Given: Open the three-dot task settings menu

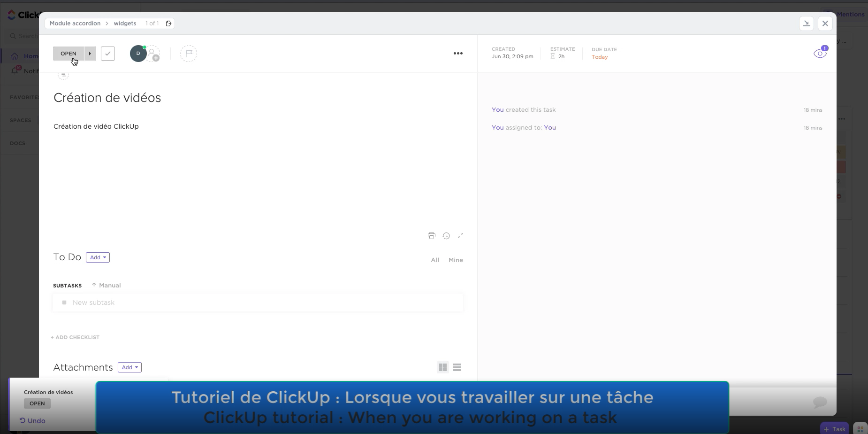Looking at the screenshot, I should pos(458,54).
